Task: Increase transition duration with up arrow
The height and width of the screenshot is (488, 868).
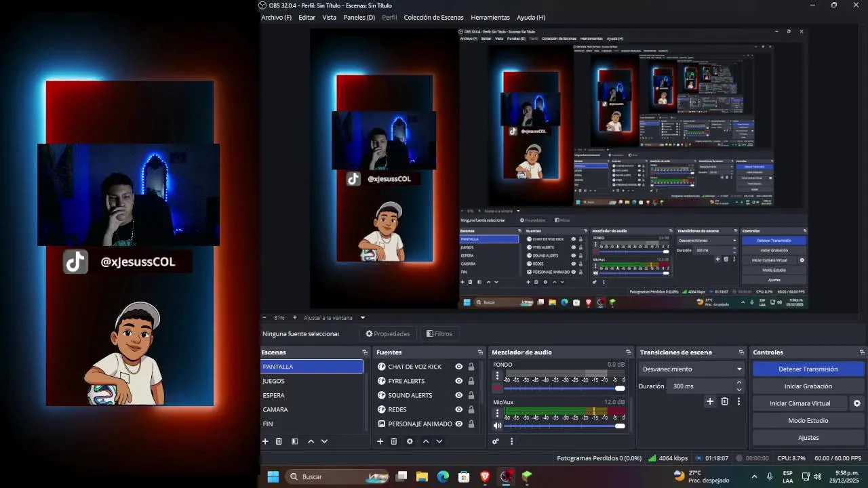Action: click(738, 383)
